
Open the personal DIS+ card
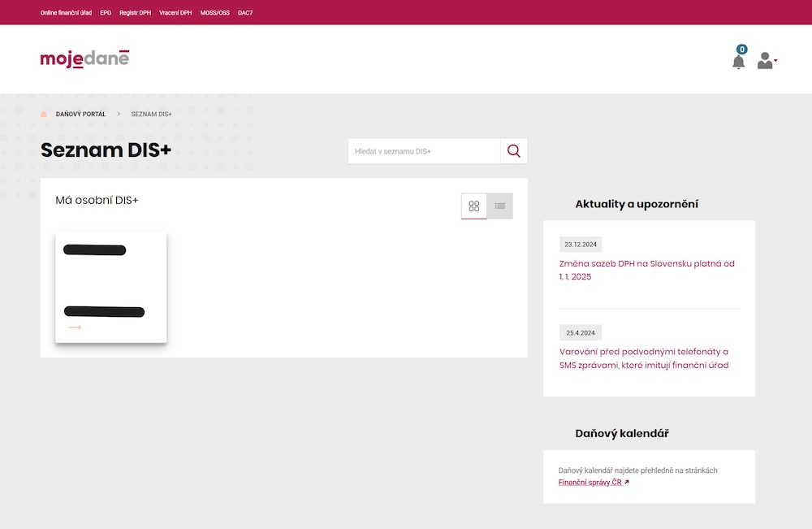click(x=110, y=287)
